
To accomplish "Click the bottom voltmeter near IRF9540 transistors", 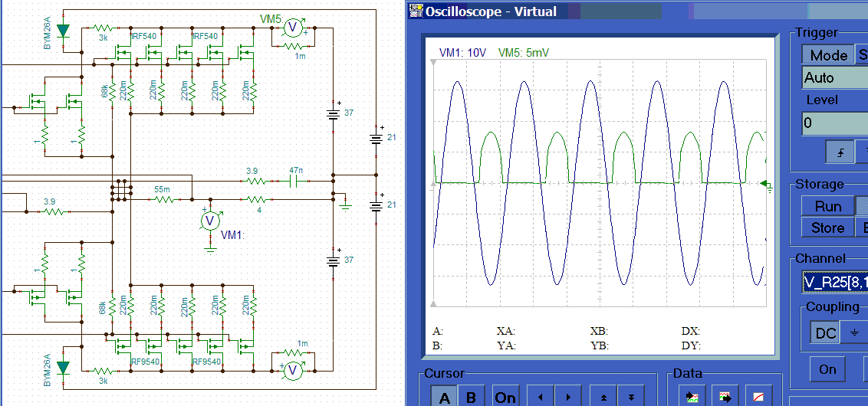I will click(x=293, y=371).
